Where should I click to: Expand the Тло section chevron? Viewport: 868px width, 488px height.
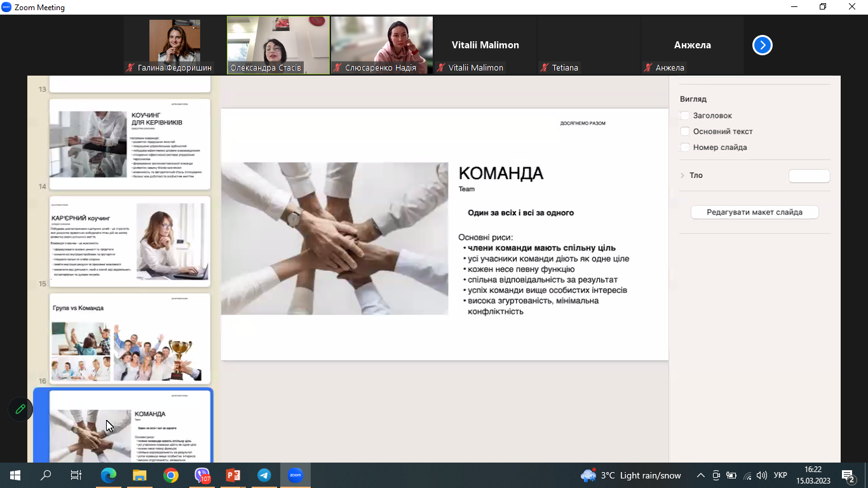(x=682, y=175)
